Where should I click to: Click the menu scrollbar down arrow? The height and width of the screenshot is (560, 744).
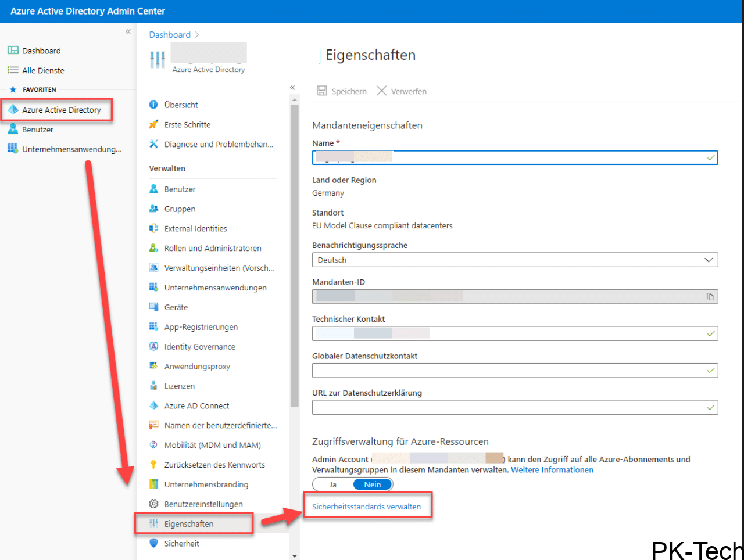[x=295, y=556]
